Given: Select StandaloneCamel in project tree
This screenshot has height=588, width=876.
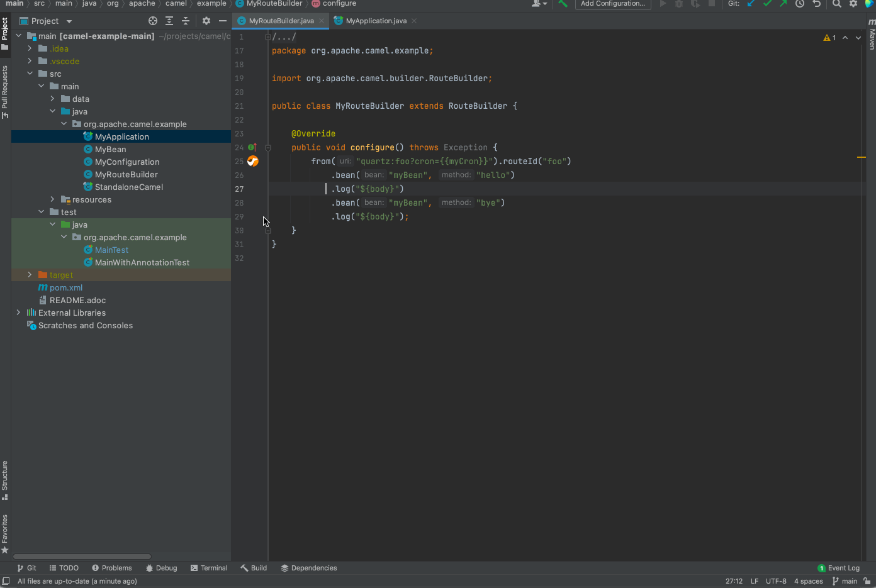Looking at the screenshot, I should (x=129, y=187).
